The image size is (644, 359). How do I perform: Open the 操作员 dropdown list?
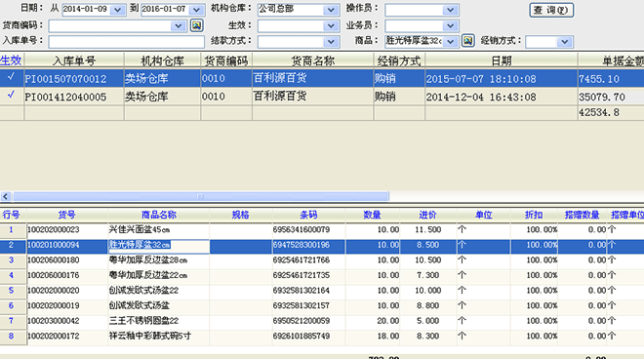(451, 10)
